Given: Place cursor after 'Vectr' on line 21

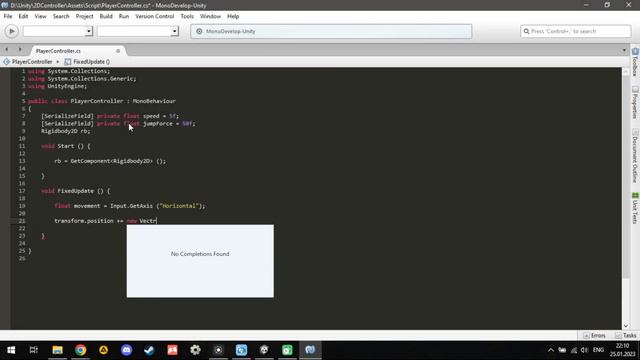Looking at the screenshot, I should pyautogui.click(x=157, y=221).
